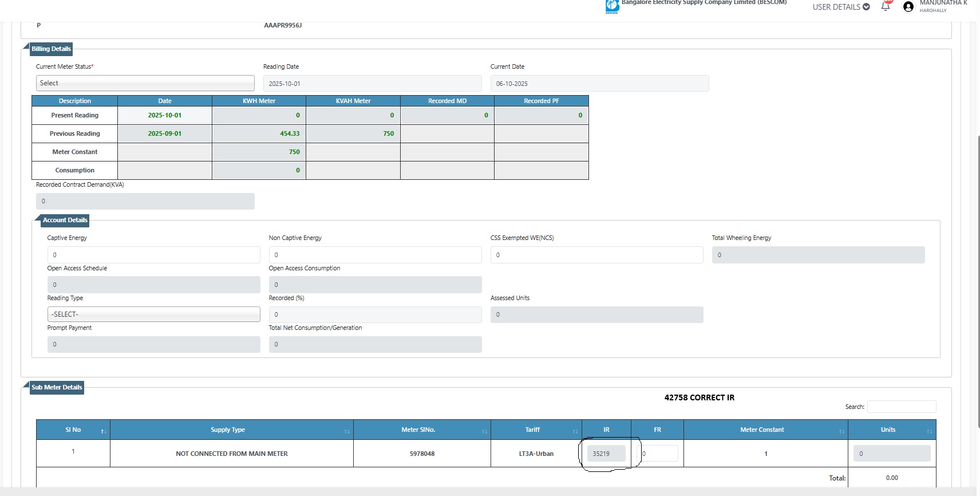Sort by sub meter Meter Constant column
This screenshot has width=980, height=496.
pyautogui.click(x=841, y=431)
